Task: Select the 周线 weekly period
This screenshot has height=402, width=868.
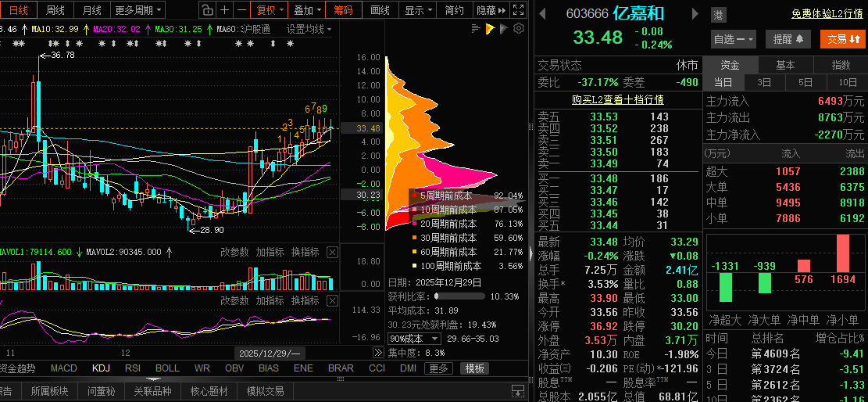Action: (55, 9)
